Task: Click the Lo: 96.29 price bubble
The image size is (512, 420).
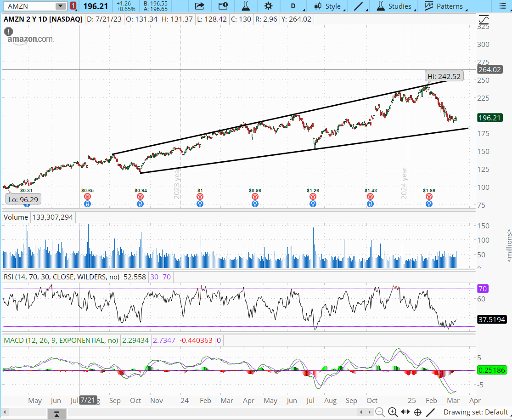Action: pos(23,199)
